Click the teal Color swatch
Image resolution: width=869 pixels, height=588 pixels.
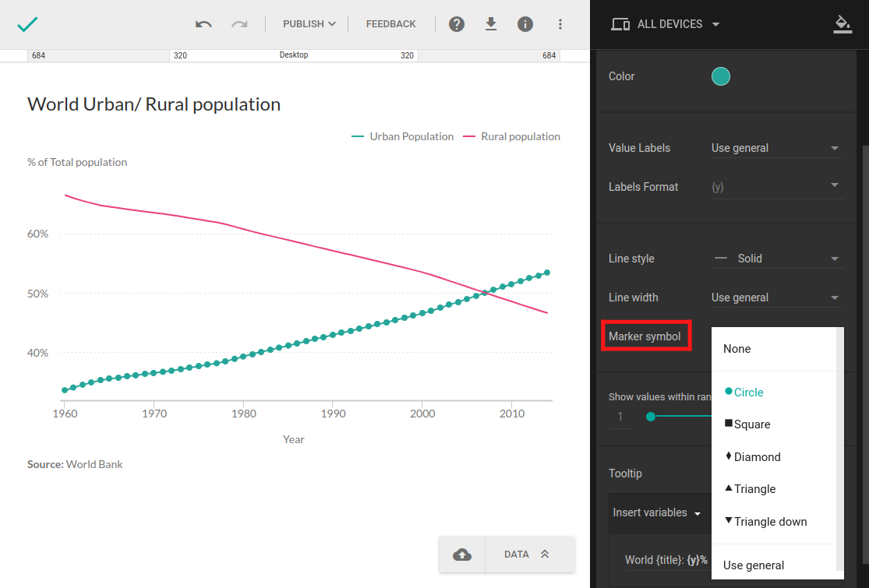point(721,76)
